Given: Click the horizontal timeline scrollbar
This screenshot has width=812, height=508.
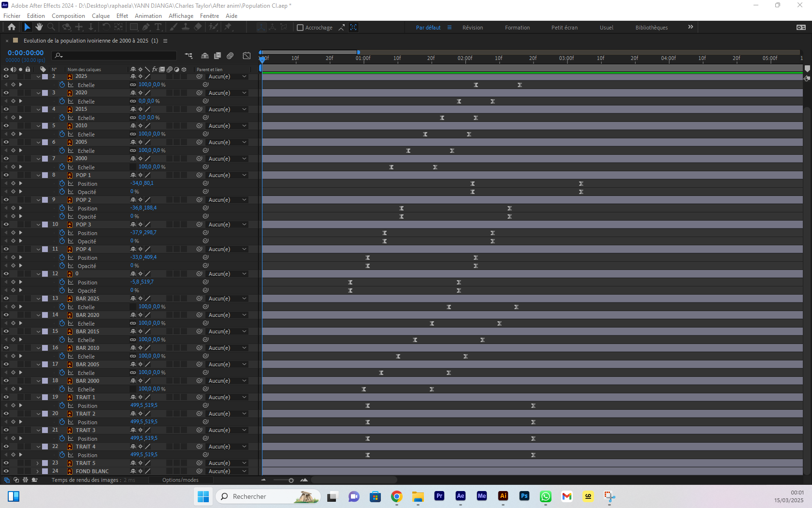Looking at the screenshot, I should (354, 480).
